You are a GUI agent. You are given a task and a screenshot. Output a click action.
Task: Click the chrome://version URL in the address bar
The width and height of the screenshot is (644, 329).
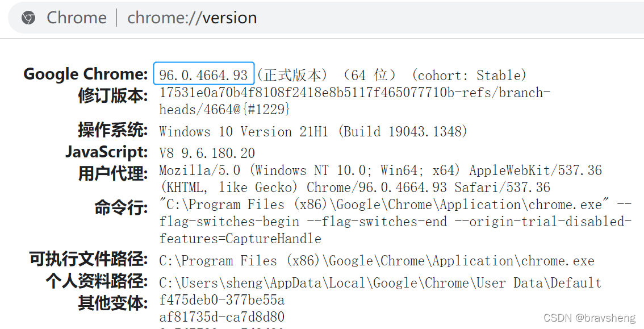click(x=192, y=18)
